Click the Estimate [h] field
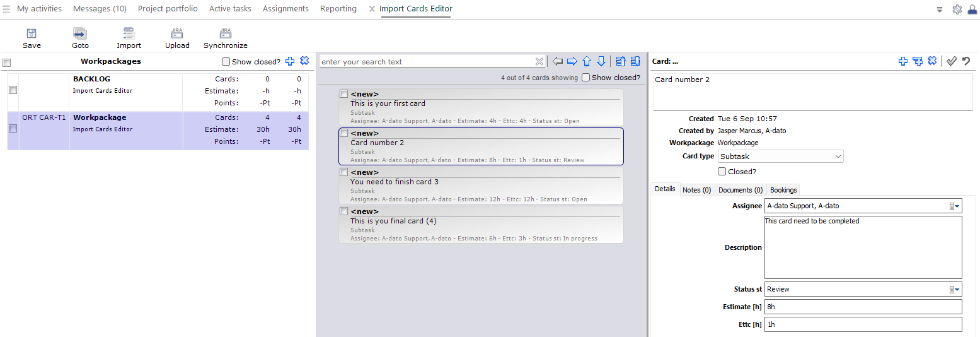980x337 pixels. click(863, 307)
